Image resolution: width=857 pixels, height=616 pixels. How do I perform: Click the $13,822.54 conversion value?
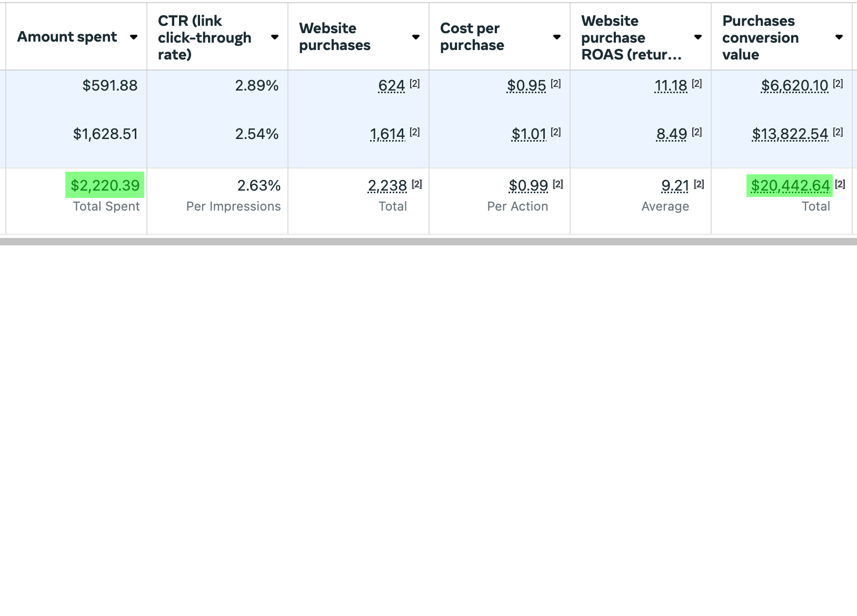(x=790, y=134)
